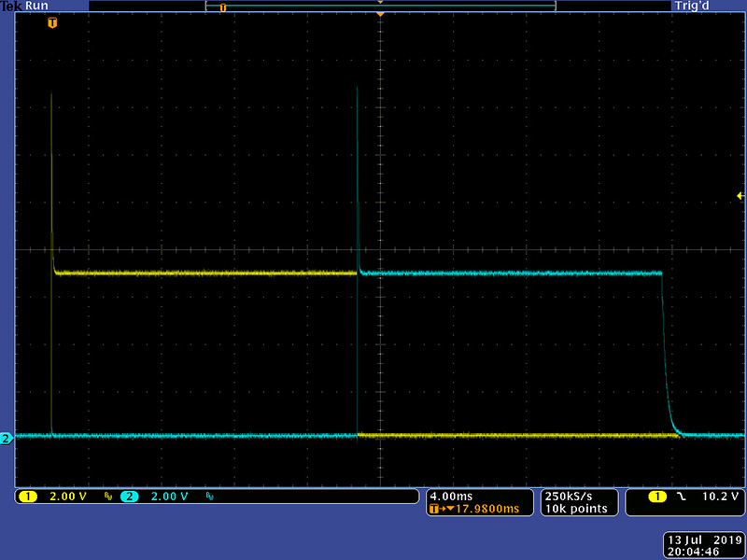The image size is (747, 560).
Task: Click the 13 Jul 2019 date display
Action: 705,540
